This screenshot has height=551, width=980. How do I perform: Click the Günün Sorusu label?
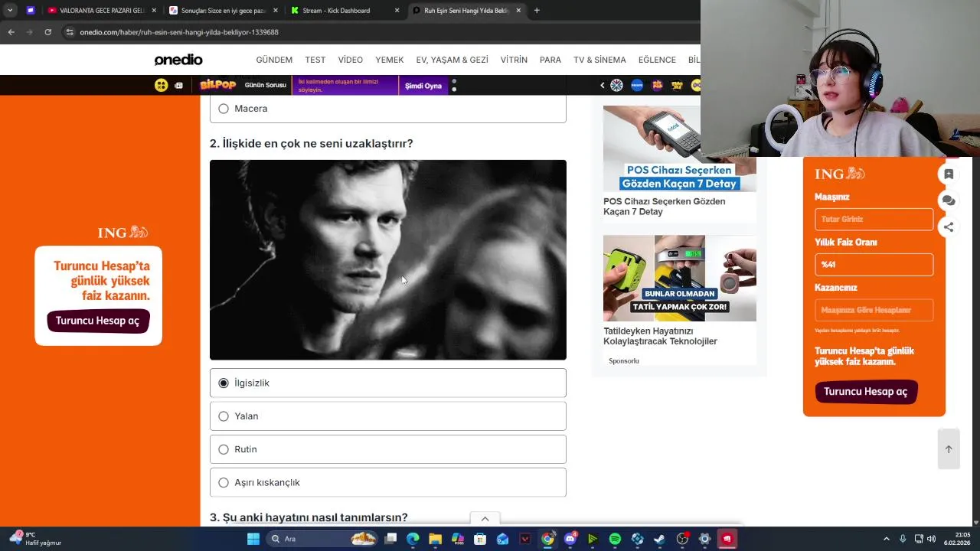click(265, 86)
